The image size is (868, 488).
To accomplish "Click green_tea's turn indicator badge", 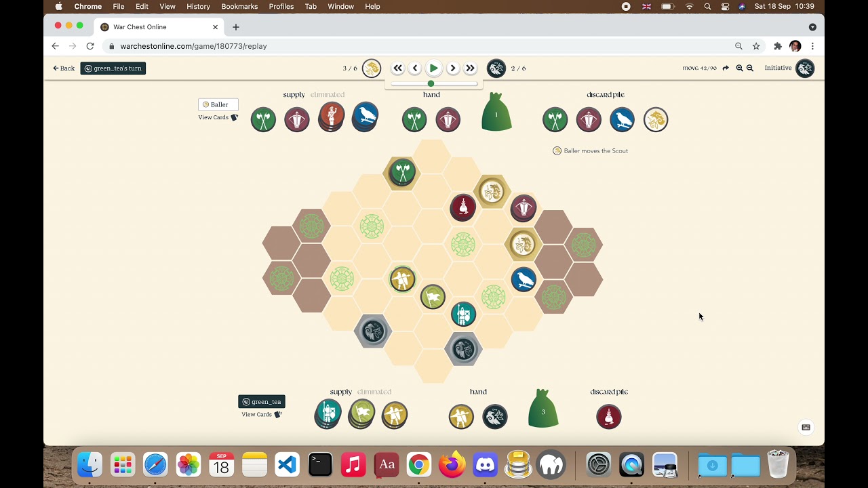I will pos(113,68).
